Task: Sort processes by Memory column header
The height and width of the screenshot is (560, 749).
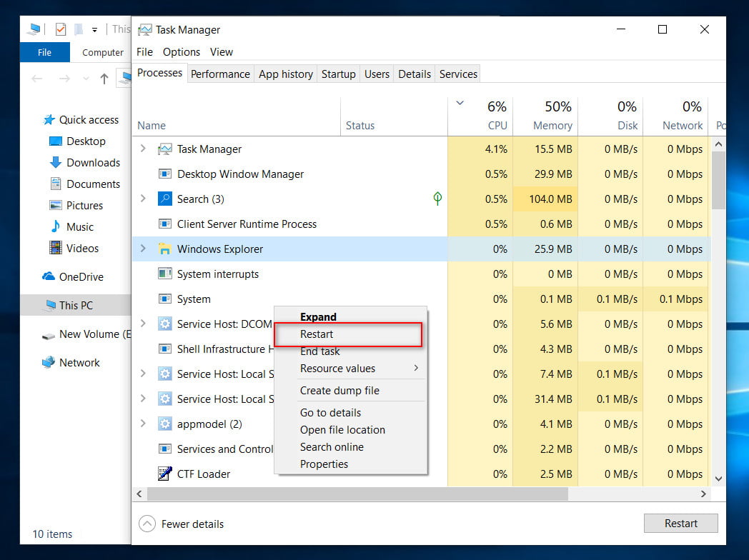Action: [x=552, y=126]
